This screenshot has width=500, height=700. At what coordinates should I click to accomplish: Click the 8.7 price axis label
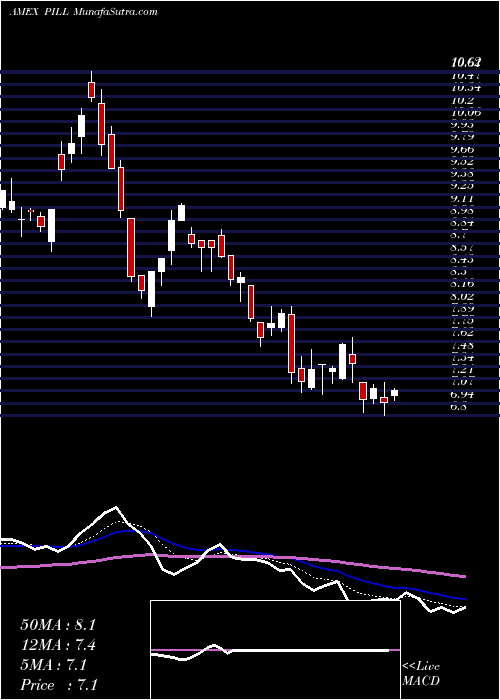459,235
